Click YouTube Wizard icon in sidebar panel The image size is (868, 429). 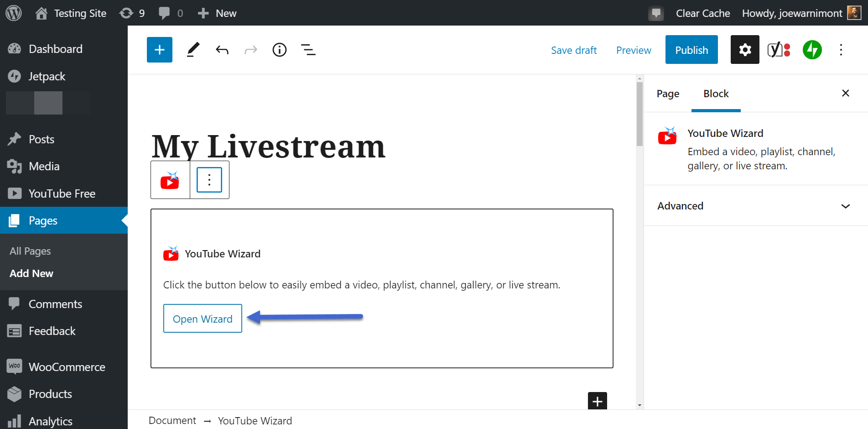667,136
